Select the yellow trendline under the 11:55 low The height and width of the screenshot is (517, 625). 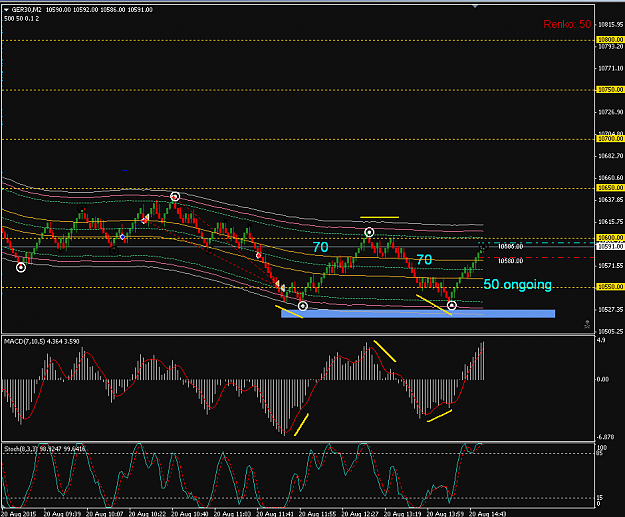(x=289, y=312)
